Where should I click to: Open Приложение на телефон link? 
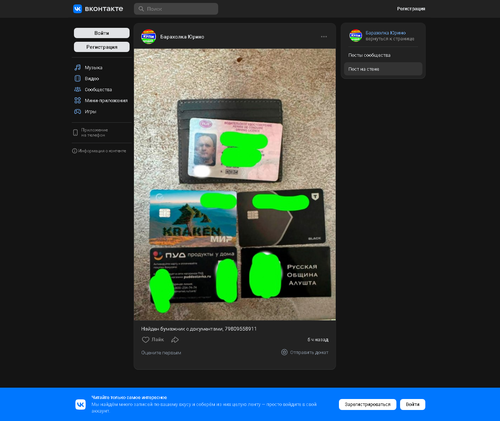[x=94, y=133]
